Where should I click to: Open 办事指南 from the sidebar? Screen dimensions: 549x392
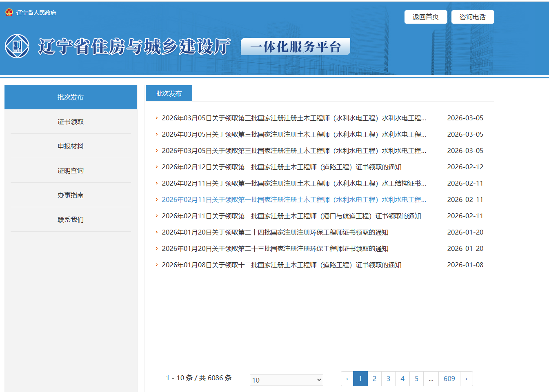pyautogui.click(x=70, y=195)
